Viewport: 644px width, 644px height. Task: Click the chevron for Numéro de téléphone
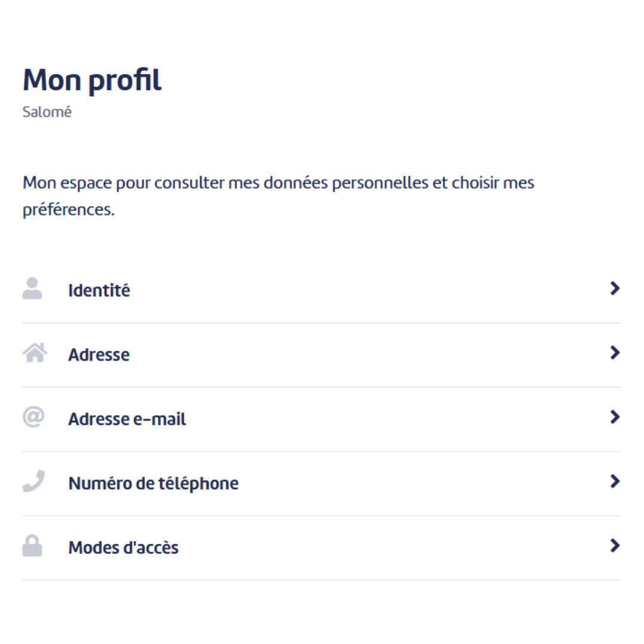point(615,482)
